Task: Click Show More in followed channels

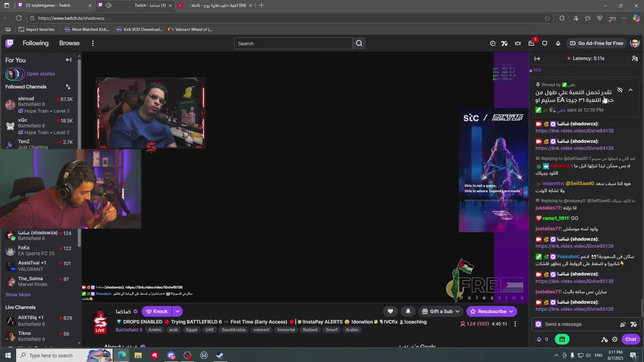Action: pos(18,295)
